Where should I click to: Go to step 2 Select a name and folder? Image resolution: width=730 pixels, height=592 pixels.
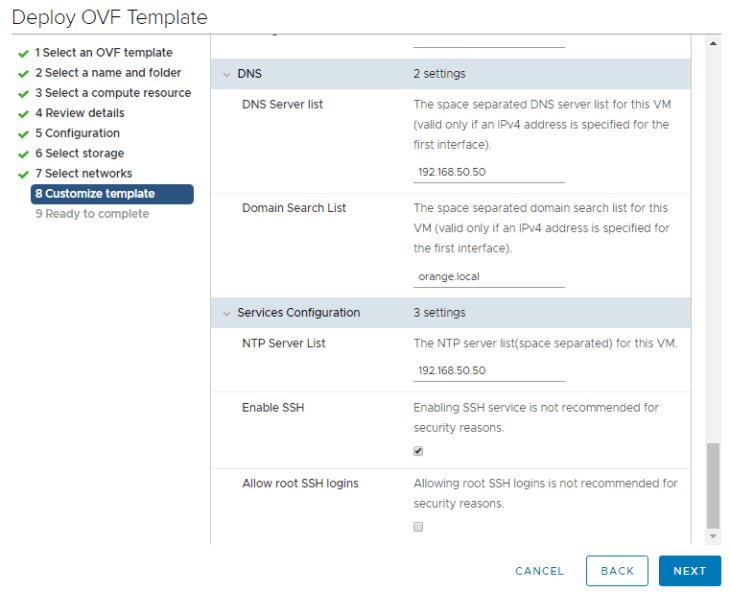coord(108,73)
